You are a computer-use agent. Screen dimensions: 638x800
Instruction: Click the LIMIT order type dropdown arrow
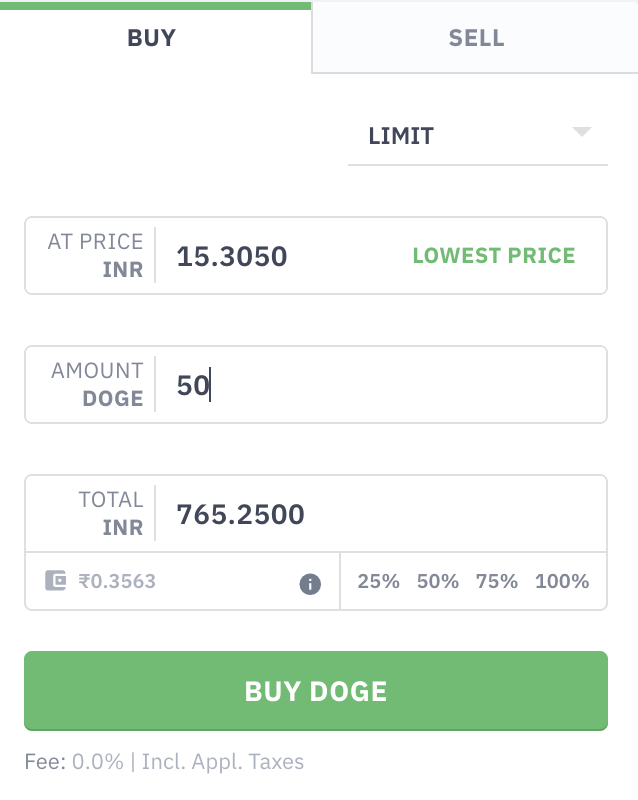pos(582,133)
